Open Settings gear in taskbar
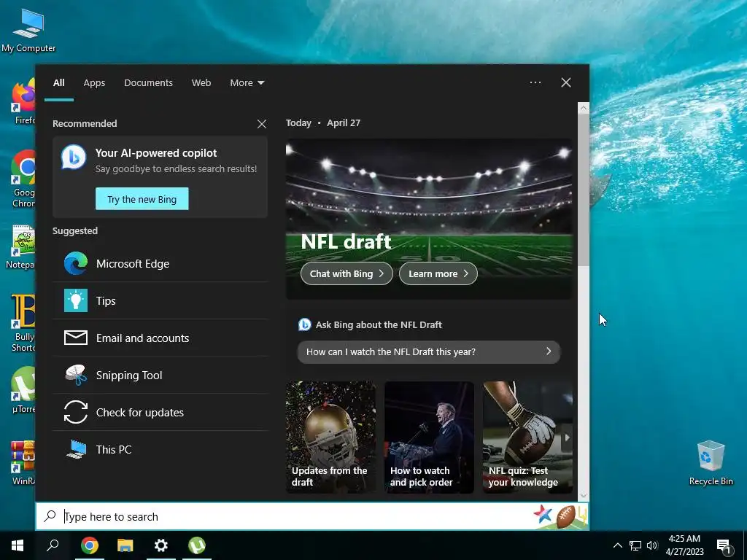747x560 pixels. (x=161, y=545)
